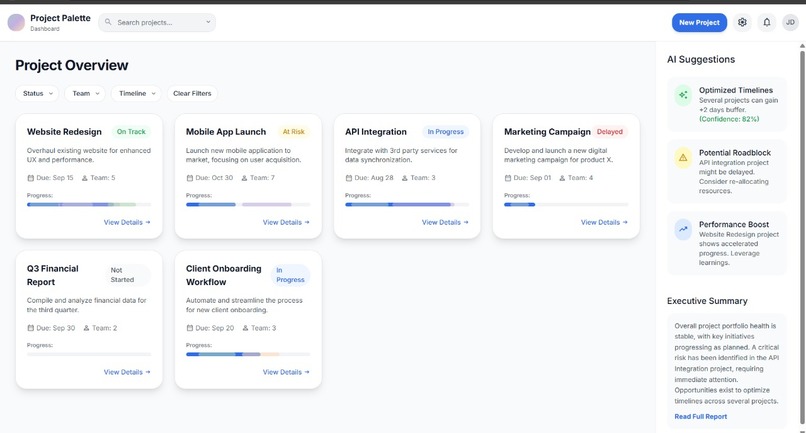Click the AI Suggestions heading
This screenshot has height=433, width=806.
pyautogui.click(x=701, y=59)
